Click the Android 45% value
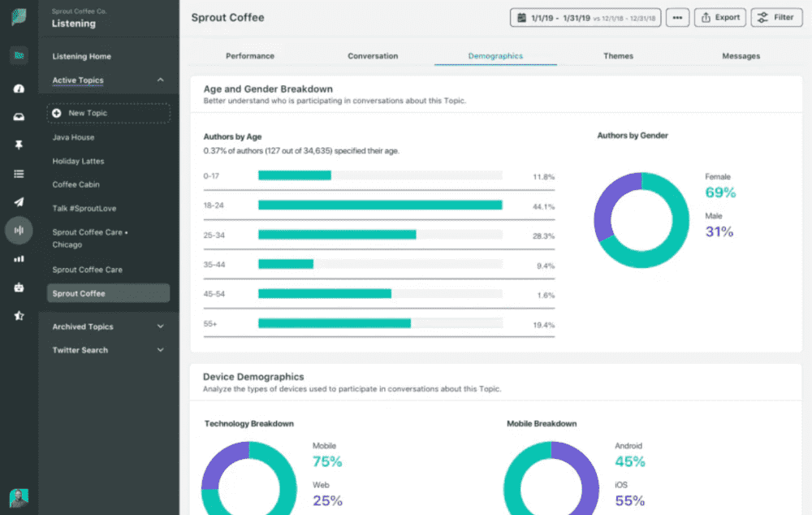Image resolution: width=812 pixels, height=515 pixels. pos(630,461)
